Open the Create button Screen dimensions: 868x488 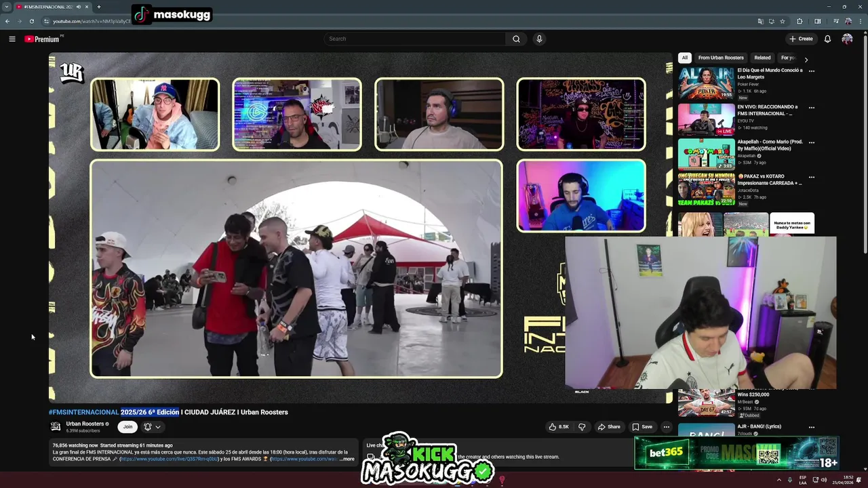tap(801, 39)
